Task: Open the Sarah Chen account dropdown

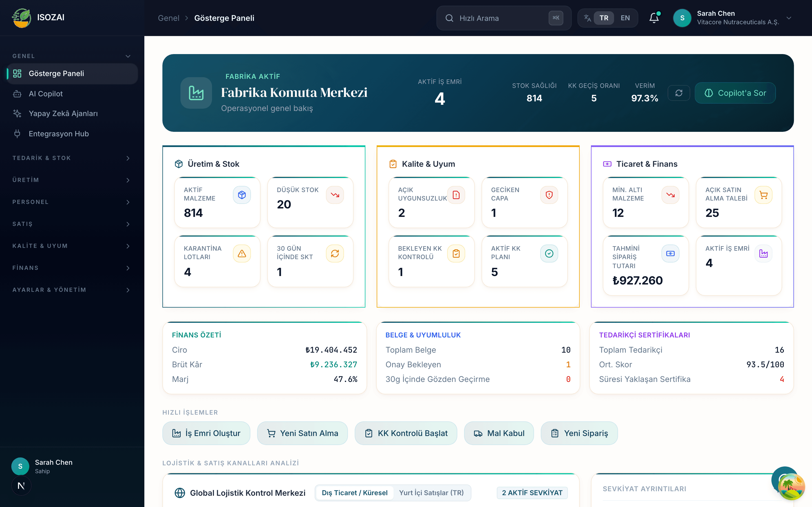Action: tap(732, 18)
